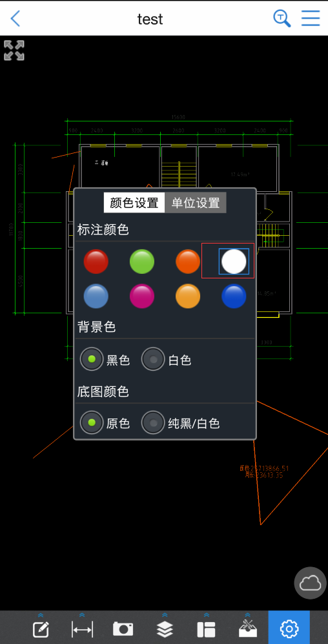Image resolution: width=328 pixels, height=644 pixels.
Task: Tap the back arrow icon
Action: [x=15, y=19]
